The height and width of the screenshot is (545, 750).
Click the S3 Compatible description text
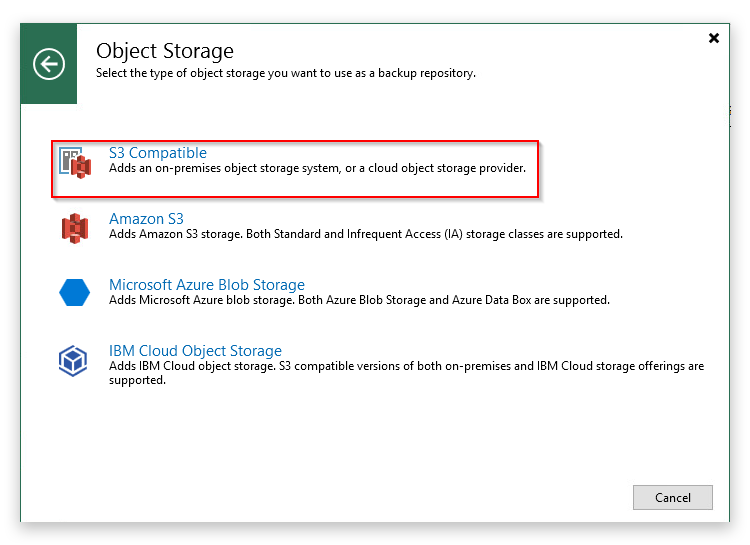[317, 168]
